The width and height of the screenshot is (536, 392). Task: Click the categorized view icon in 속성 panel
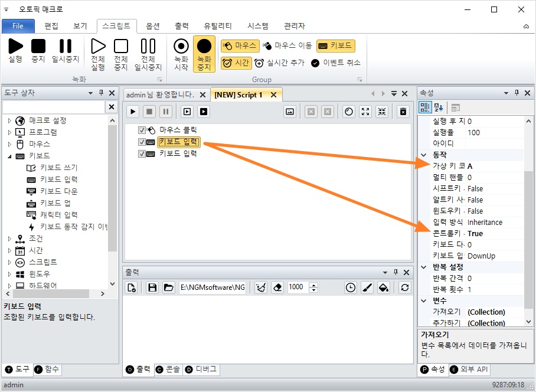425,107
